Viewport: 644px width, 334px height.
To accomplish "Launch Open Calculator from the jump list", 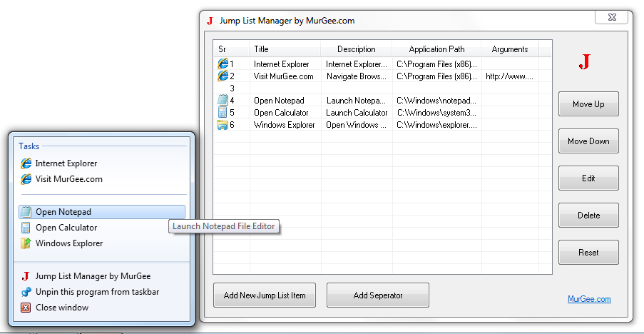I will click(66, 228).
